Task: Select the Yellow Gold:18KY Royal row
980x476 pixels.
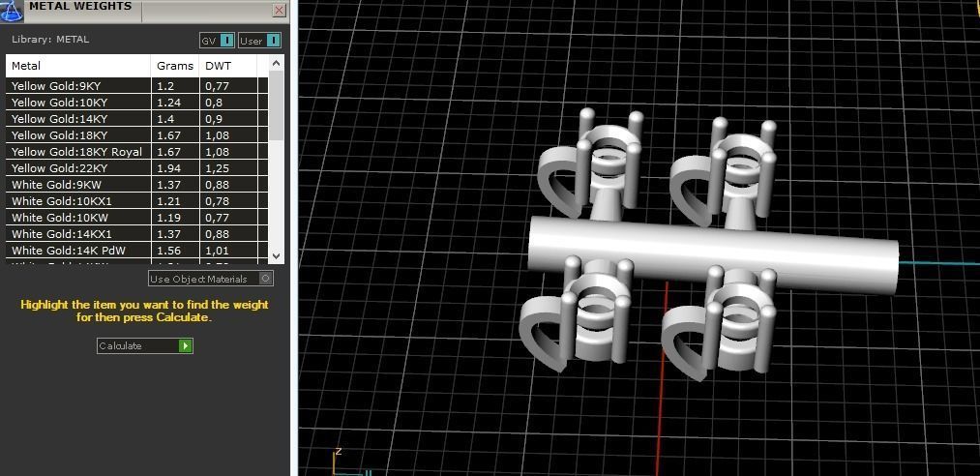Action: pos(136,152)
